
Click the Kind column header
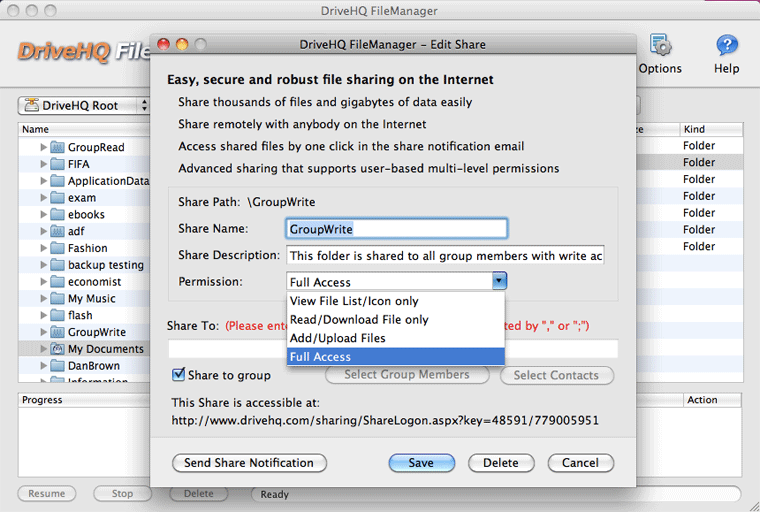[711, 129]
